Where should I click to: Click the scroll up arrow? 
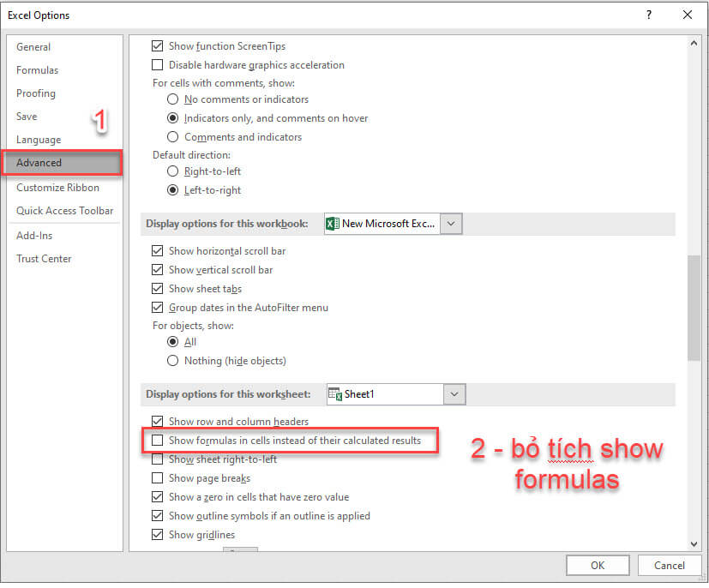point(694,44)
